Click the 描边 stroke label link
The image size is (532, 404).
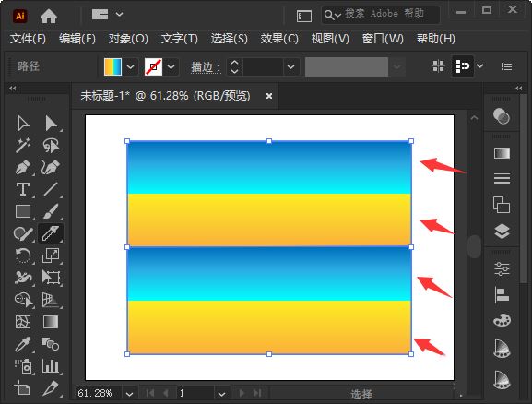click(206, 67)
